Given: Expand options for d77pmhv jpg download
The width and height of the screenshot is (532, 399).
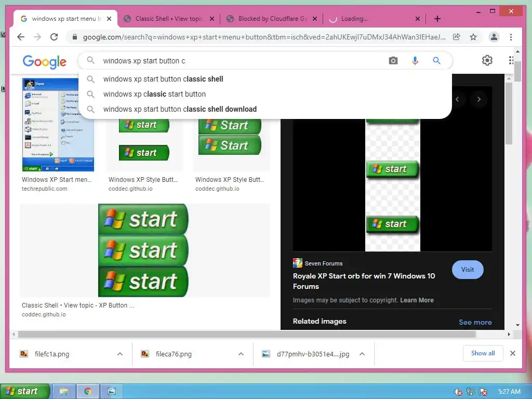Looking at the screenshot, I should tap(362, 354).
